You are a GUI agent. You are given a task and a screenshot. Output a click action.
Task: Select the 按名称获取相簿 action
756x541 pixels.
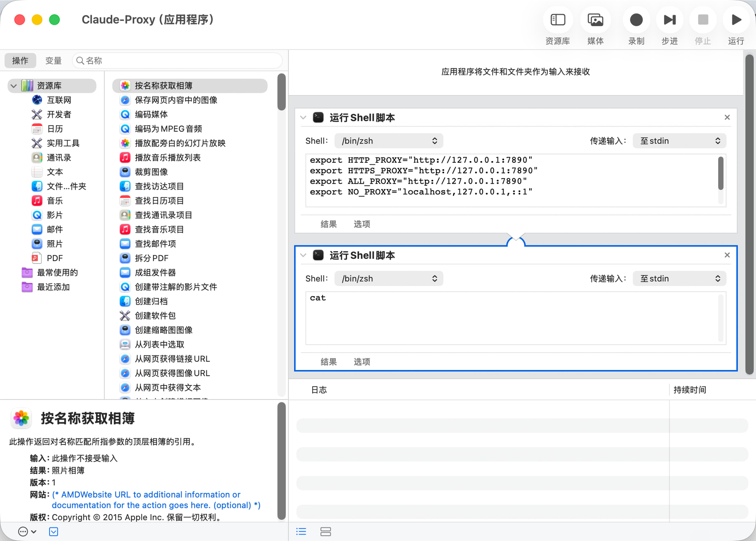190,86
